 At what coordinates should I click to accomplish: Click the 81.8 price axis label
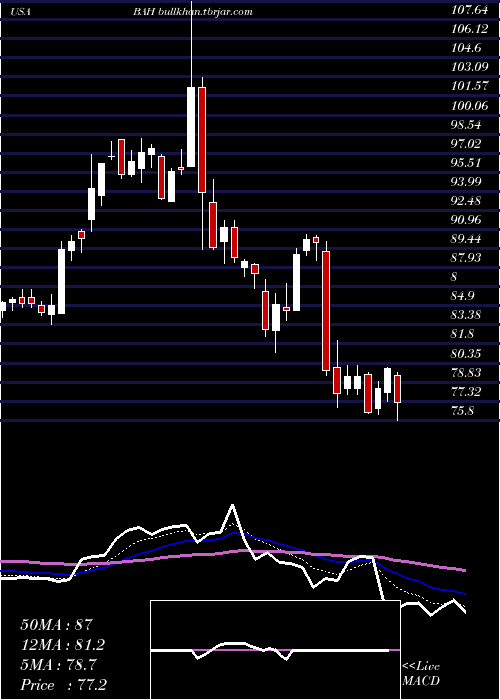point(463,334)
